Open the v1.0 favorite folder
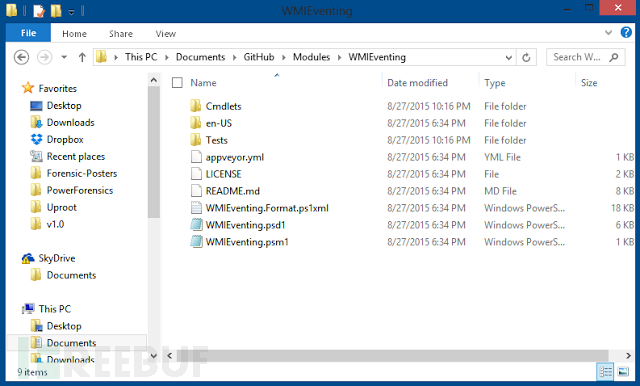The image size is (640, 386). point(55,224)
